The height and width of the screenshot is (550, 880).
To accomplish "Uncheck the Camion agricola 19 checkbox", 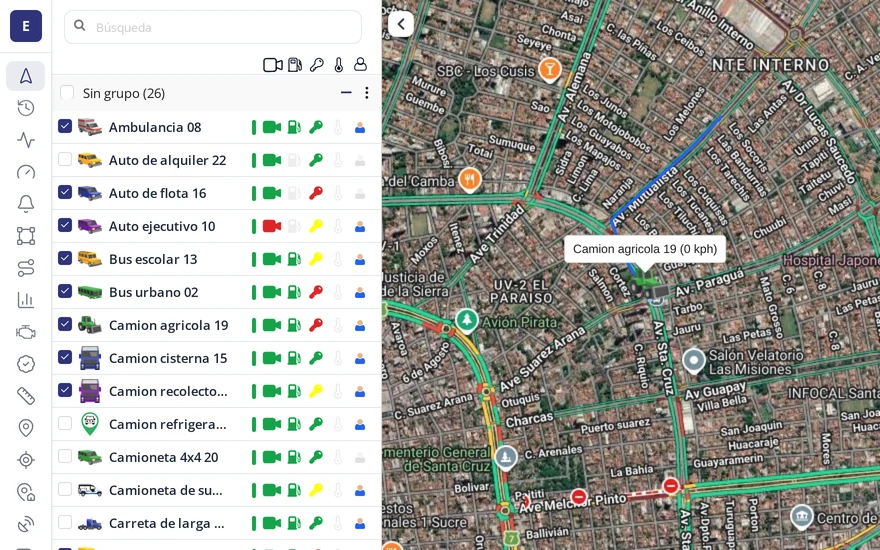I will point(65,324).
